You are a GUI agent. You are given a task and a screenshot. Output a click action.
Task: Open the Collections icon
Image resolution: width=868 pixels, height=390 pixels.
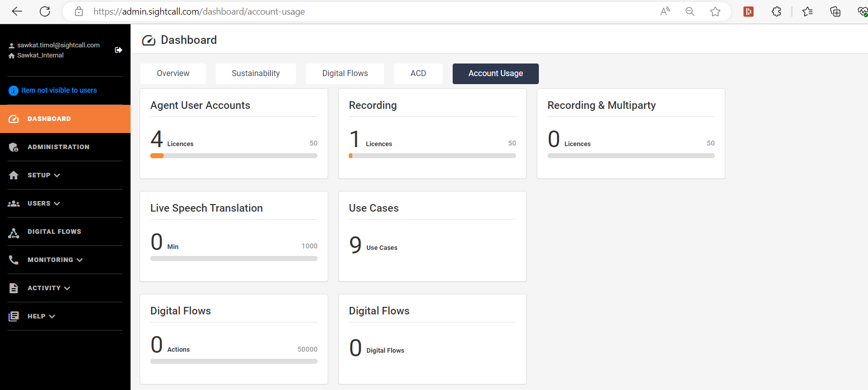[x=835, y=12]
